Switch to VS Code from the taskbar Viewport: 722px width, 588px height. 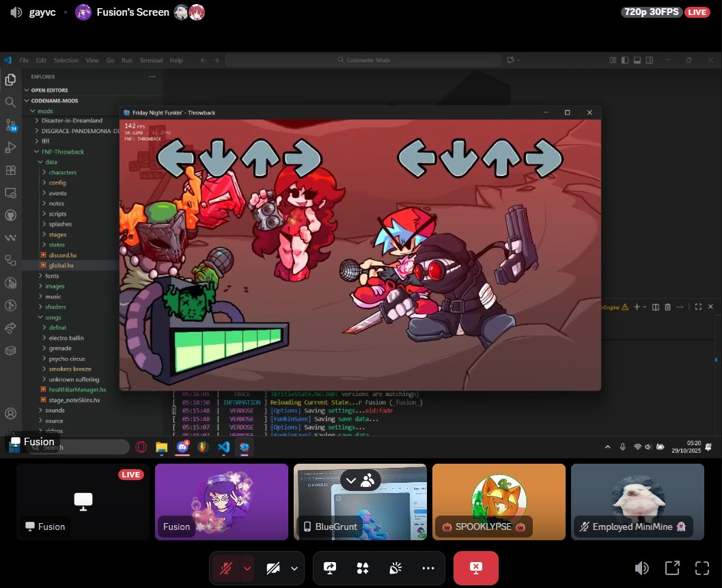pos(224,447)
